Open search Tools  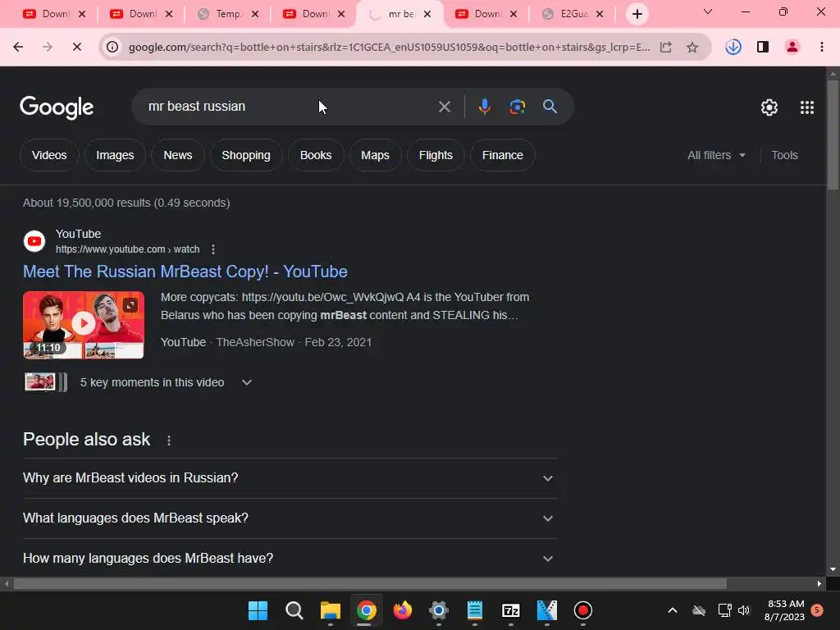tap(784, 155)
